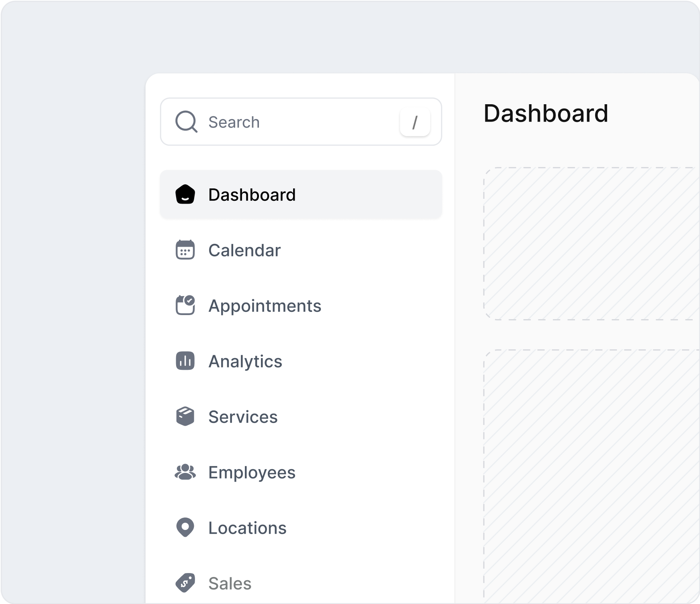The width and height of the screenshot is (700, 604).
Task: Click the Analytics bar chart icon
Action: tap(185, 361)
